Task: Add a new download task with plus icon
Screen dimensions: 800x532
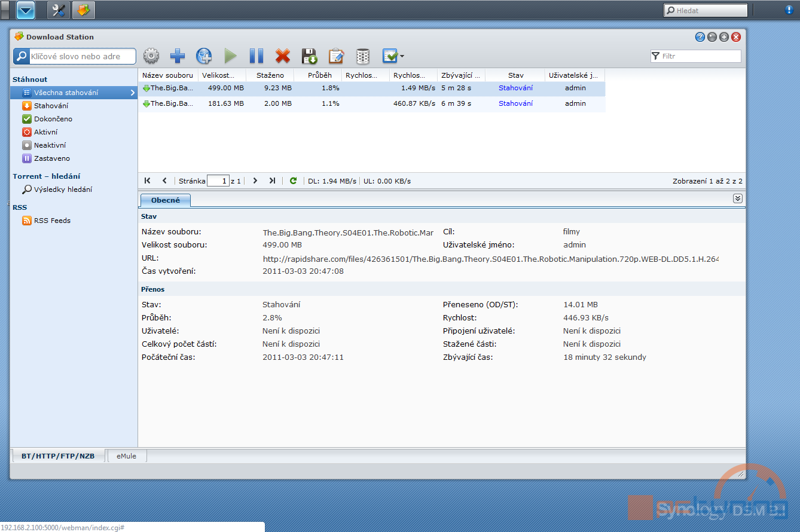Action: 178,56
